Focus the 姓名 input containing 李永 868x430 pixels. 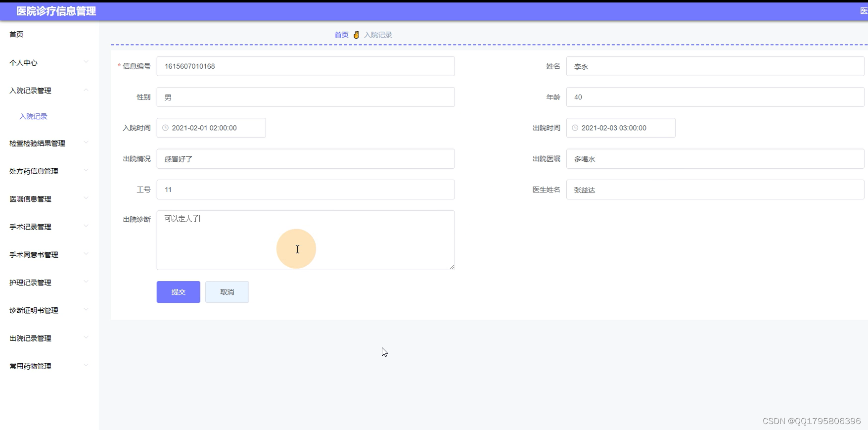click(715, 66)
